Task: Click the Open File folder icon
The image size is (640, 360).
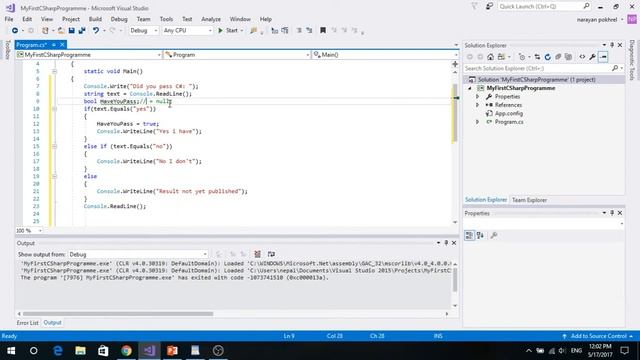Action: pos(61,31)
